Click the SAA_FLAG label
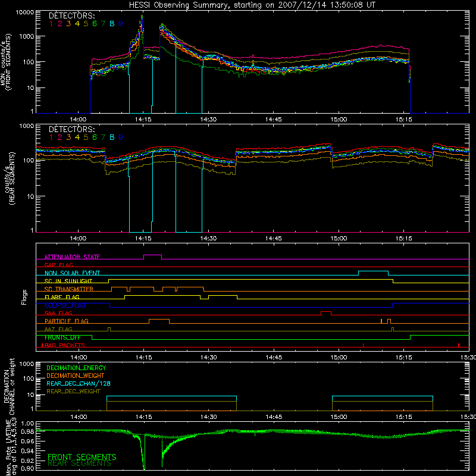The width and height of the screenshot is (476, 476). [x=58, y=313]
